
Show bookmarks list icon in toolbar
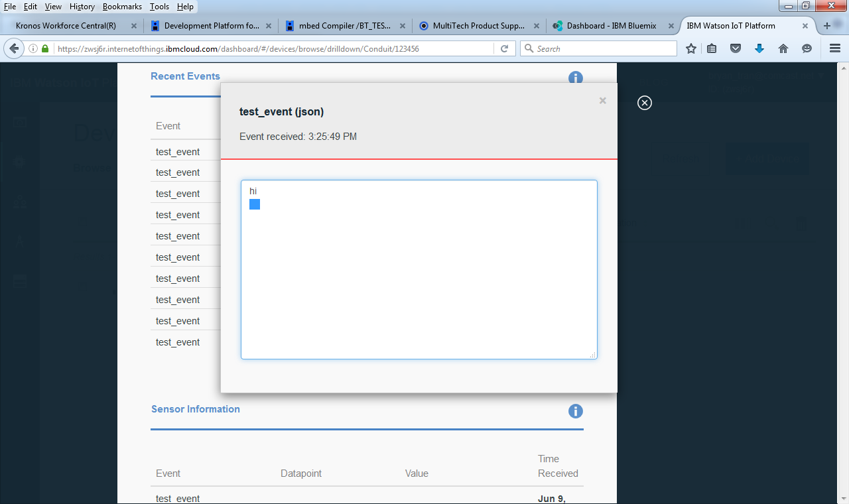712,48
